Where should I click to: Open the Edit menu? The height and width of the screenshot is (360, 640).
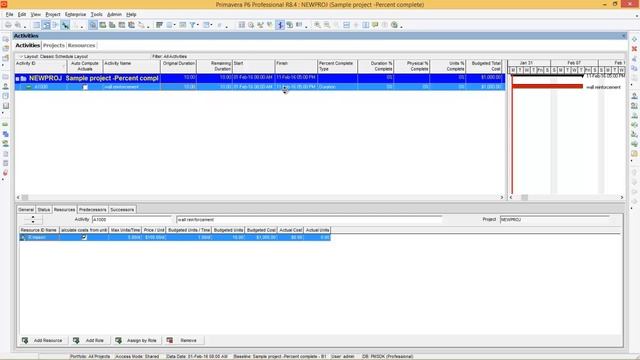(22, 14)
